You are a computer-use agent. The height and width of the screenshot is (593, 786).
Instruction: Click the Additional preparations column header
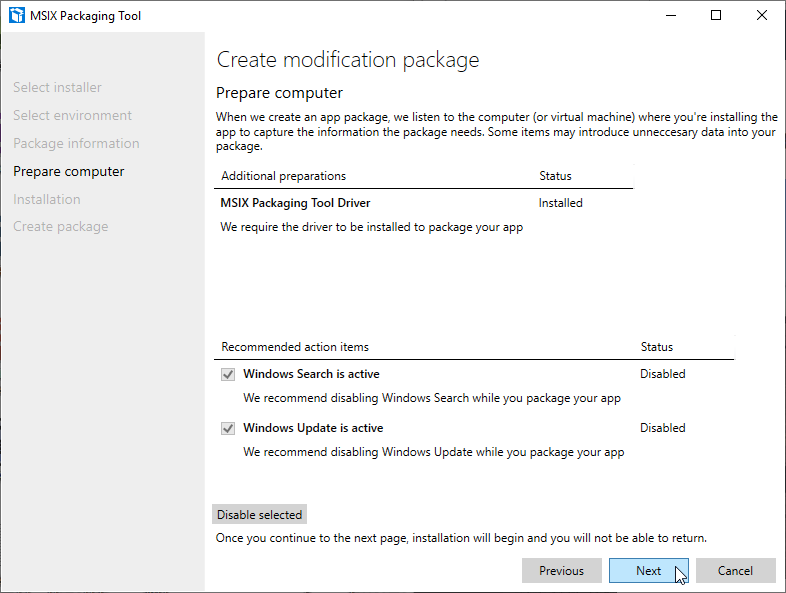pos(284,176)
